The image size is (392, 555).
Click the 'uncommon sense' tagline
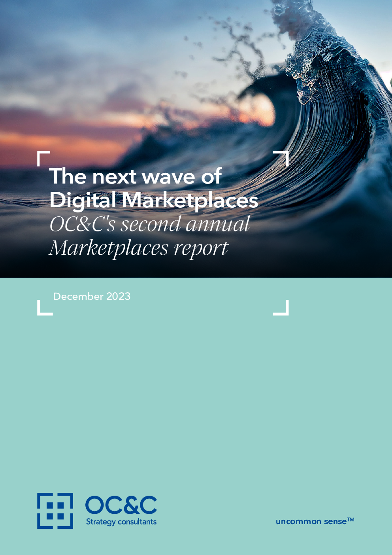pos(311,521)
